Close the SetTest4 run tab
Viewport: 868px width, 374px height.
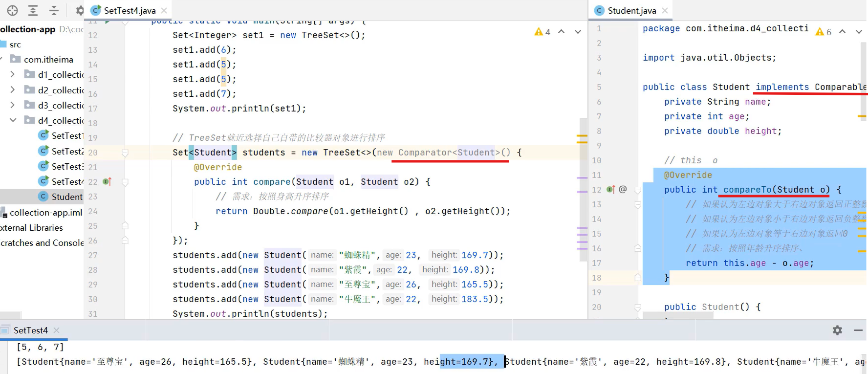[57, 330]
